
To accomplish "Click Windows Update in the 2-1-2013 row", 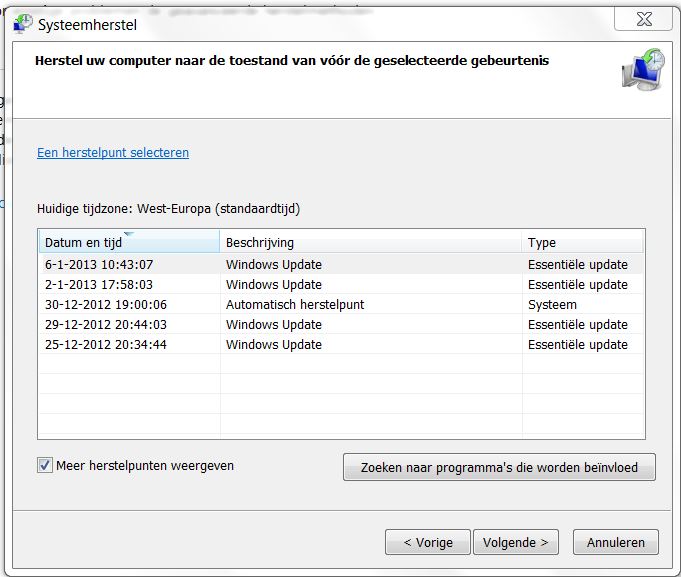I will [x=274, y=284].
